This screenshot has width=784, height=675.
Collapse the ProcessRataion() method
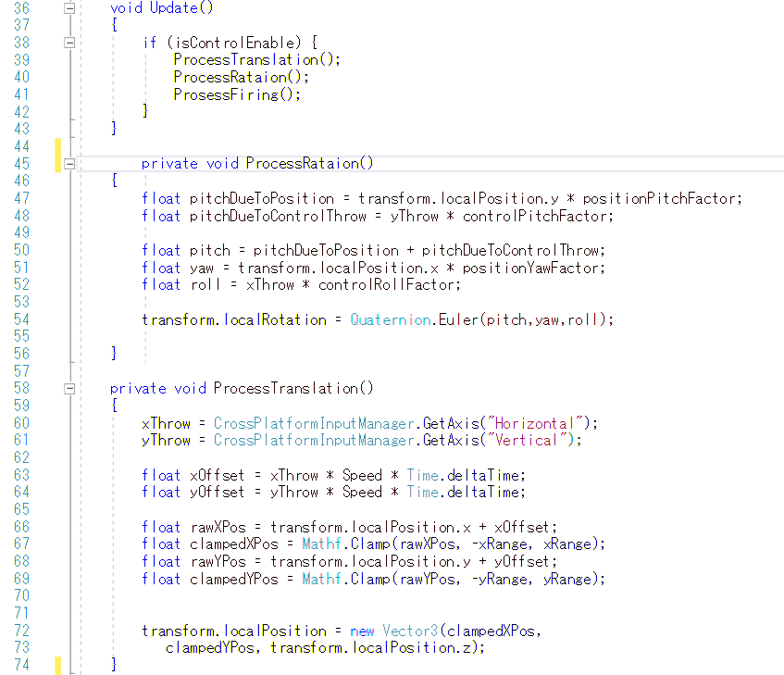pyautogui.click(x=69, y=164)
